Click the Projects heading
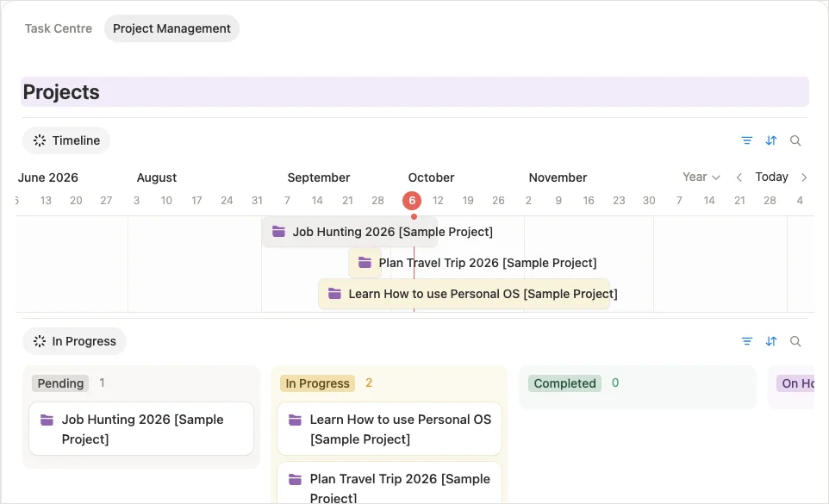 [61, 92]
